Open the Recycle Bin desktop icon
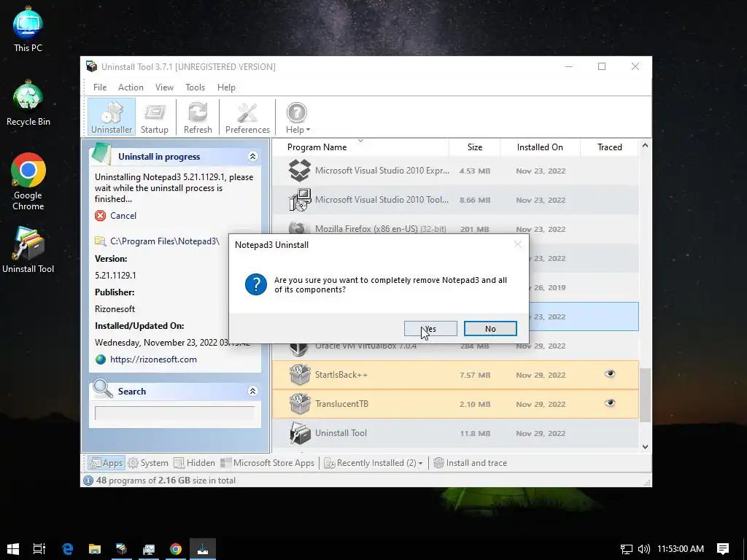 [28, 104]
